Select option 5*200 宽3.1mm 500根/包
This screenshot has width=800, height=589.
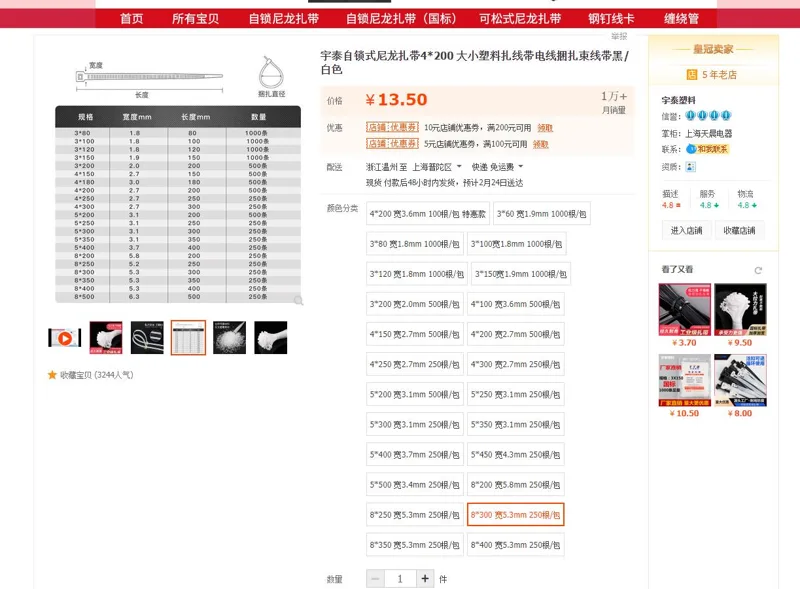coord(414,395)
